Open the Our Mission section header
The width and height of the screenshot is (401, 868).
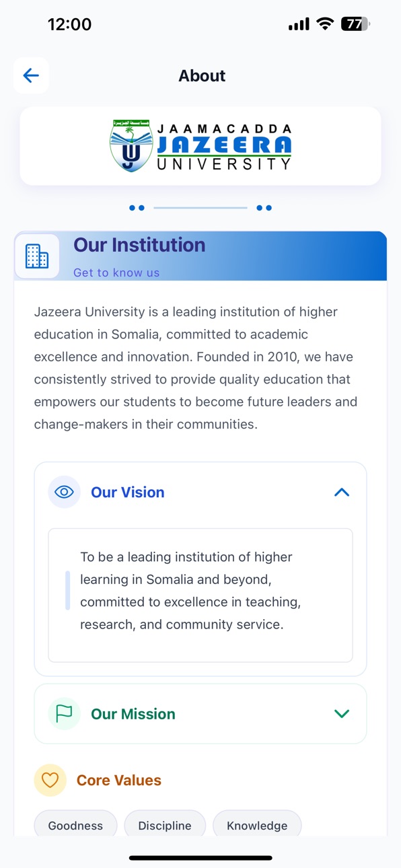[200, 714]
